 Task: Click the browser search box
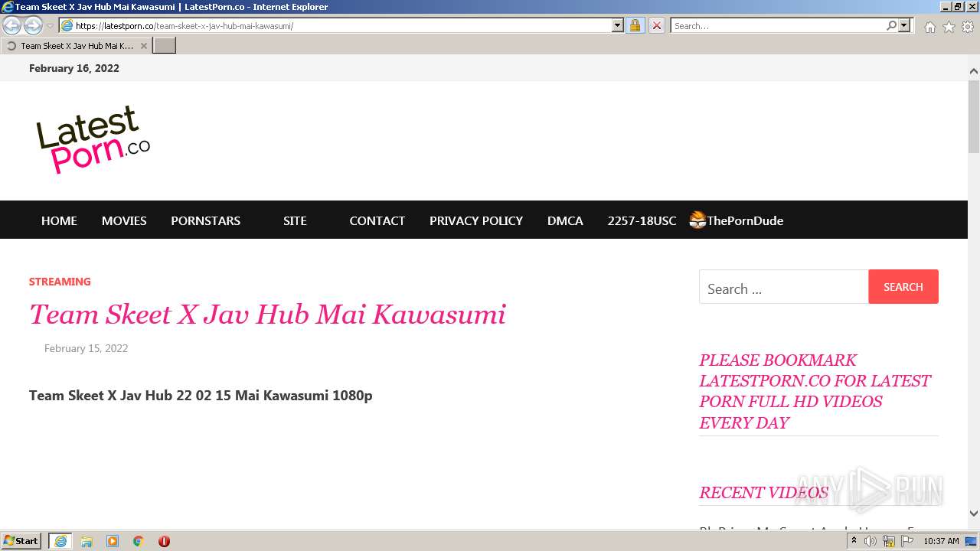[x=778, y=26]
